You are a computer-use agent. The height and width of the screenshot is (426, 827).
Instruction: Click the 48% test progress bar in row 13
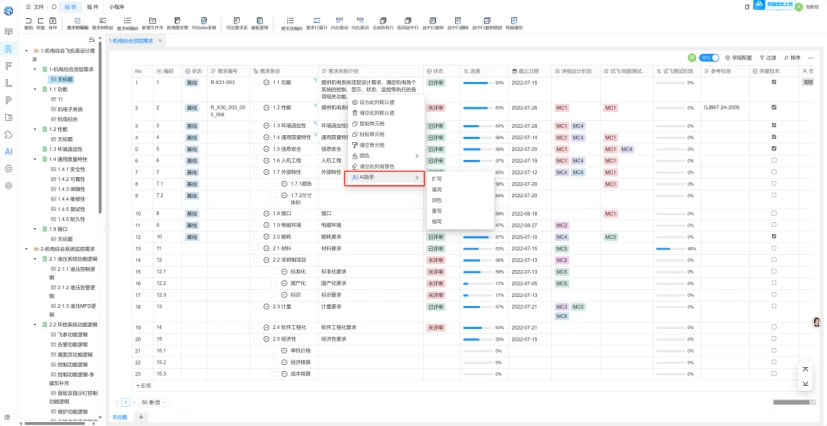pyautogui.click(x=670, y=248)
